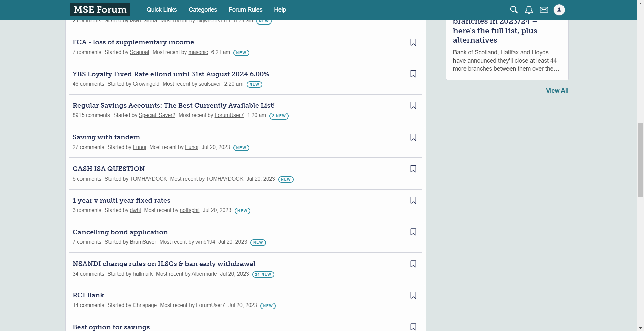Viewport: 644px width, 331px height.
Task: Open thread FCA - loss of supplementary income
Action: [x=133, y=42]
